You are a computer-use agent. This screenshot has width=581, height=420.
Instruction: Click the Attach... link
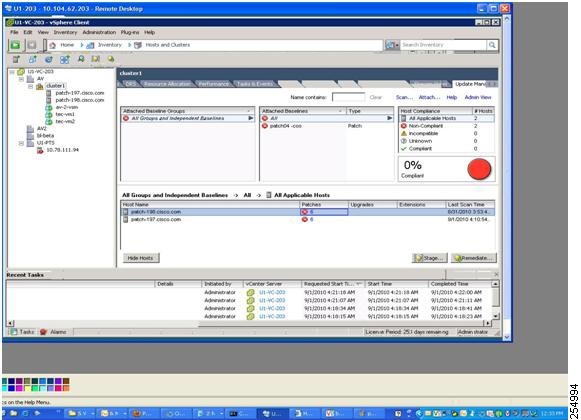point(429,97)
